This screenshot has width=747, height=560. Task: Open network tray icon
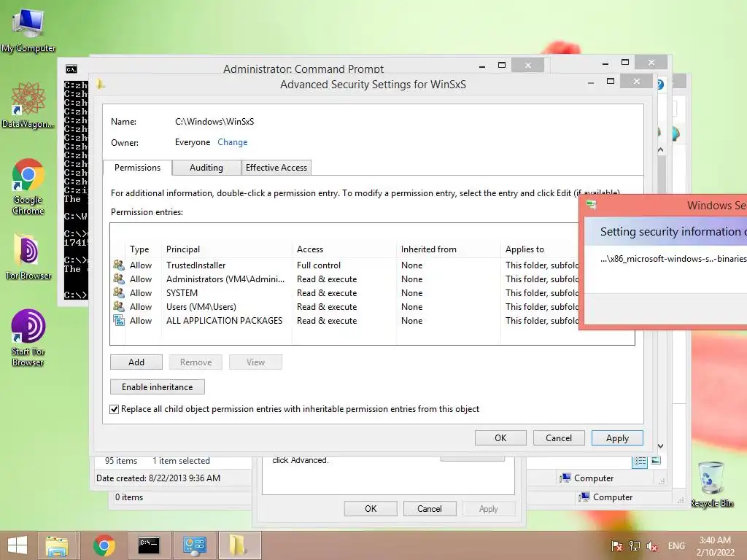click(634, 546)
